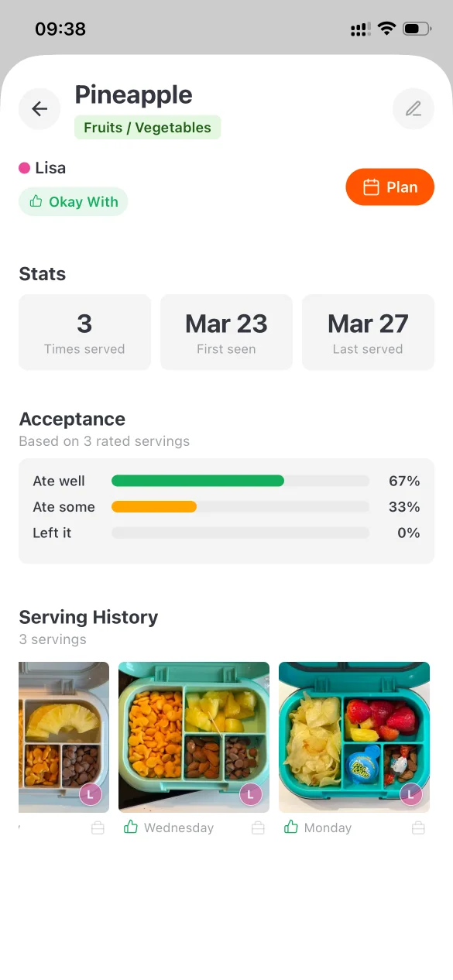Select the Mar 23 First seen stat card
The width and height of the screenshot is (453, 980).
click(226, 332)
